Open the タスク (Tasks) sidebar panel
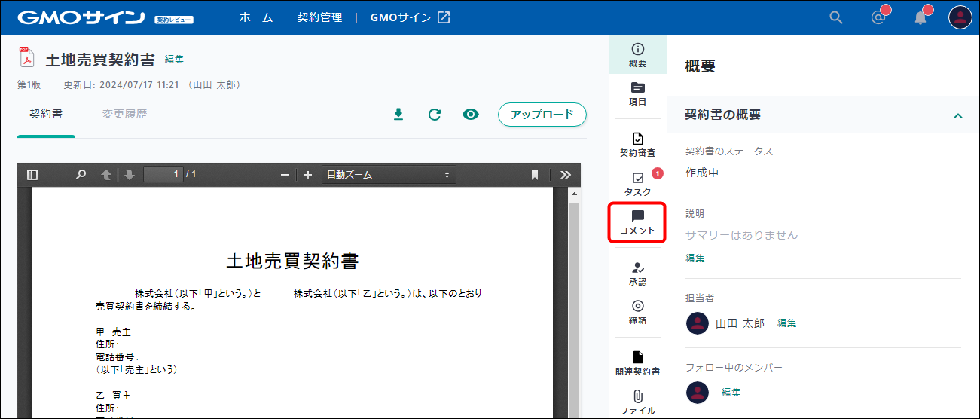The width and height of the screenshot is (980, 419). [x=637, y=183]
